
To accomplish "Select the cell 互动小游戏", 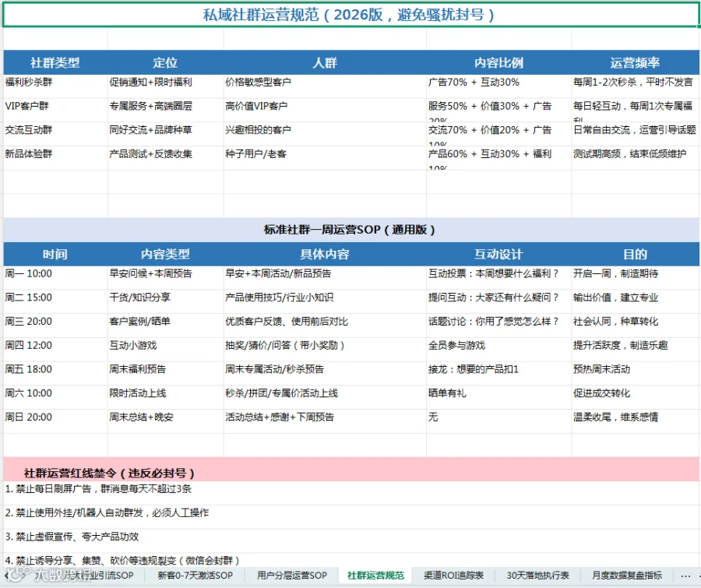I will click(165, 350).
